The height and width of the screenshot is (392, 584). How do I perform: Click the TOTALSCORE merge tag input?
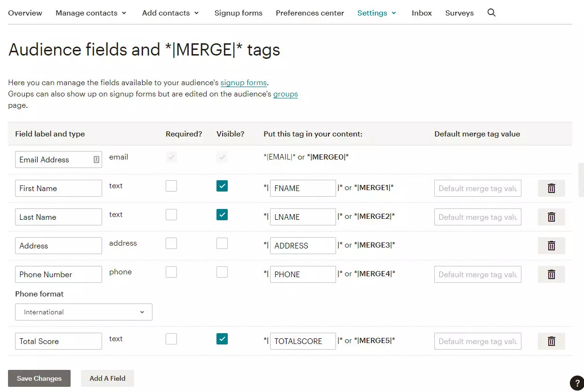pyautogui.click(x=303, y=341)
